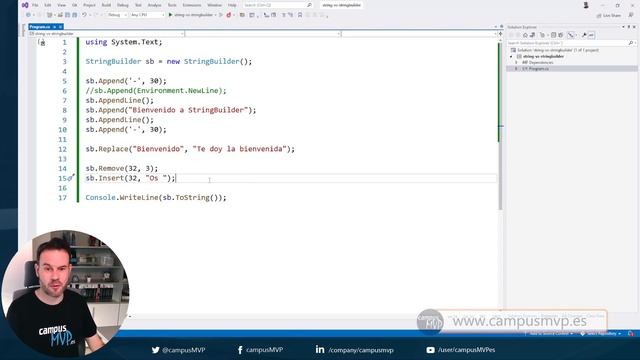
Task: Click the Visual Studio search box
Action: [x=278, y=5]
